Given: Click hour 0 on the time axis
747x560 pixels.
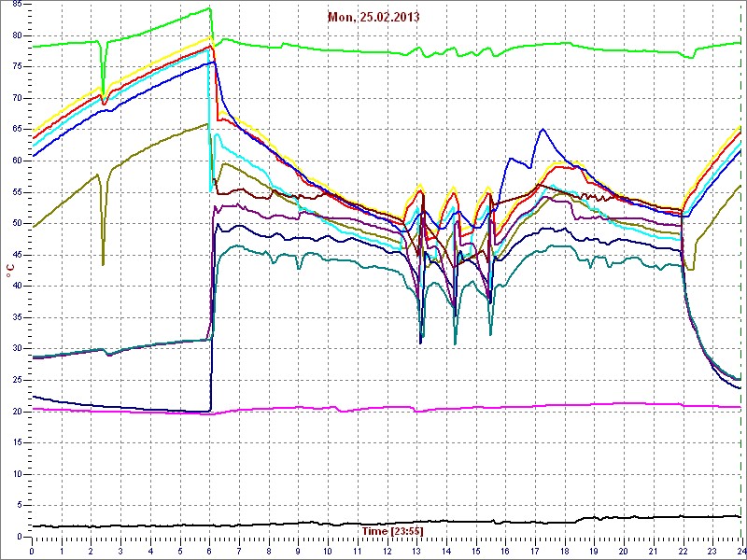Looking at the screenshot, I should coord(32,551).
